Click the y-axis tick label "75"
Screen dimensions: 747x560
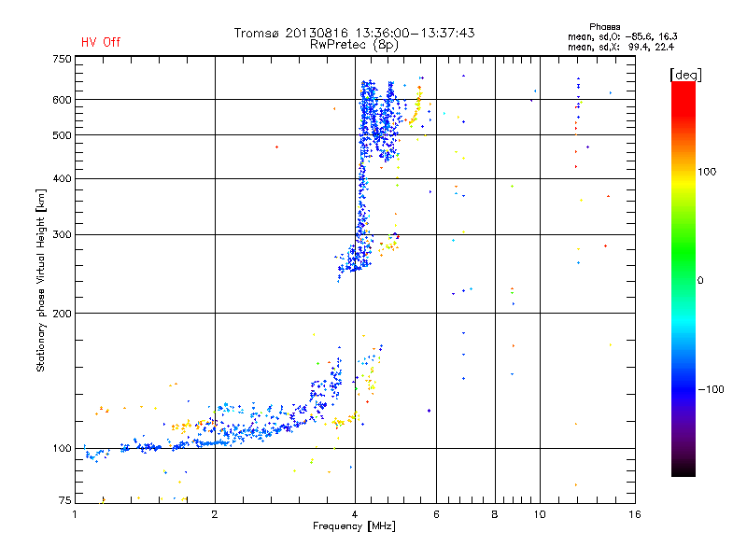click(65, 500)
